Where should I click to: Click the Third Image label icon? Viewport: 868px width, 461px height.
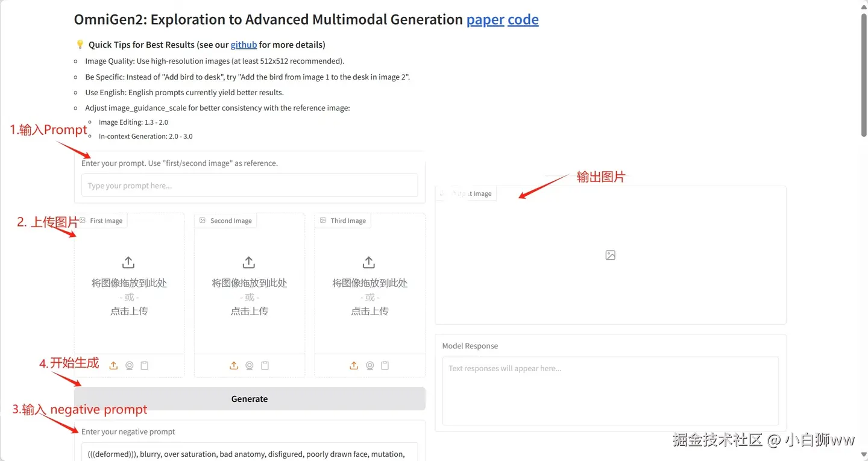[323, 221]
